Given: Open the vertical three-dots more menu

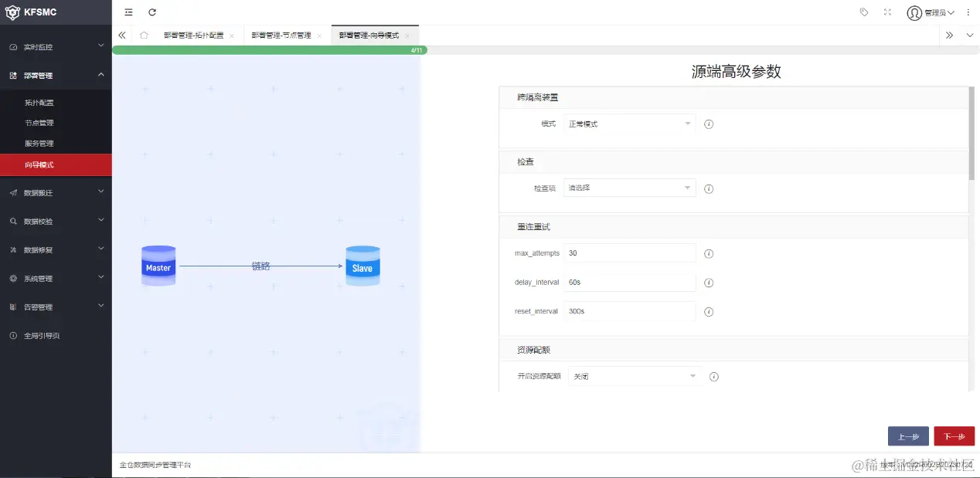Looking at the screenshot, I should [968, 12].
